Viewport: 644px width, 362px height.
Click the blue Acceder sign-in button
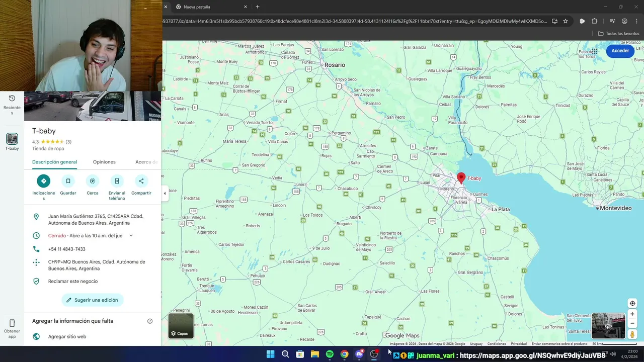(x=620, y=51)
